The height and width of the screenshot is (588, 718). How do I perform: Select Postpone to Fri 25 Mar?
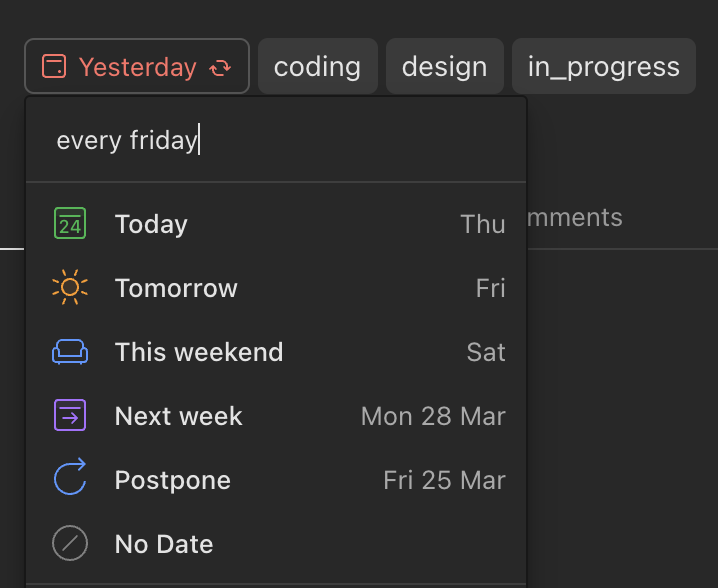276,479
